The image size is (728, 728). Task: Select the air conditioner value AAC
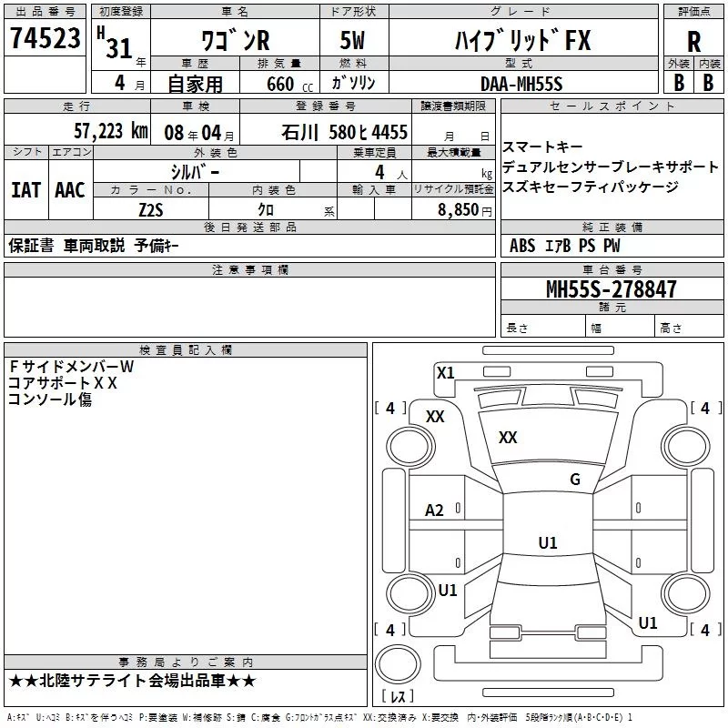tap(70, 189)
